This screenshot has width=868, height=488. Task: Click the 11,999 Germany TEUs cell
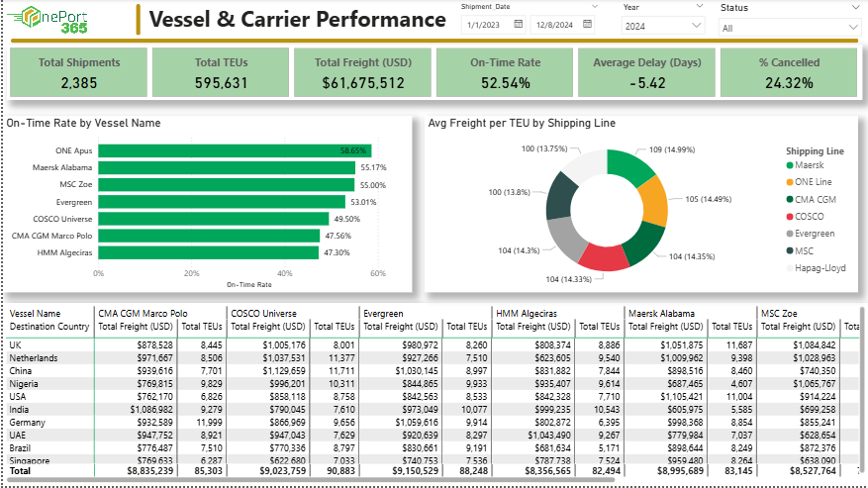(x=209, y=423)
